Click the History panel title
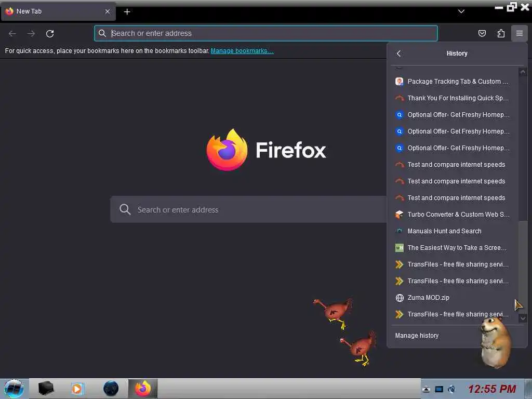Viewport: 532px width, 399px height. (x=457, y=54)
